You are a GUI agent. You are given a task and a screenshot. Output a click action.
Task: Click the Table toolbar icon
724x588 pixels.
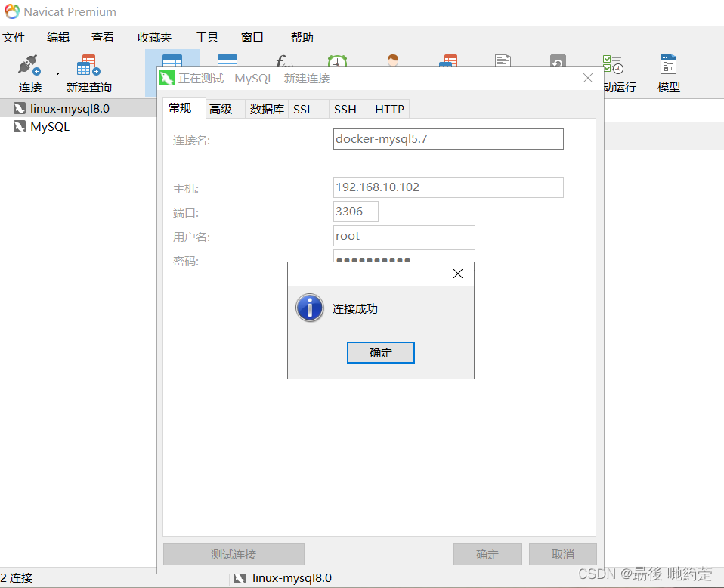click(172, 60)
